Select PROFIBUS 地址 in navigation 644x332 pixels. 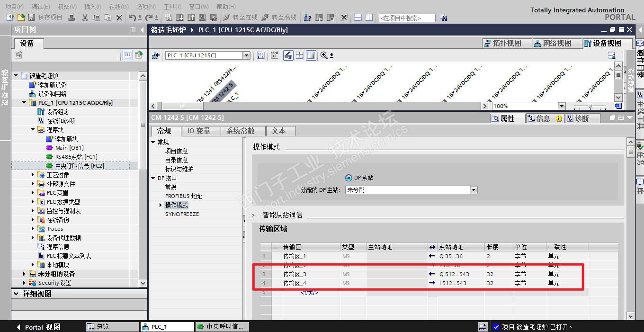click(184, 196)
